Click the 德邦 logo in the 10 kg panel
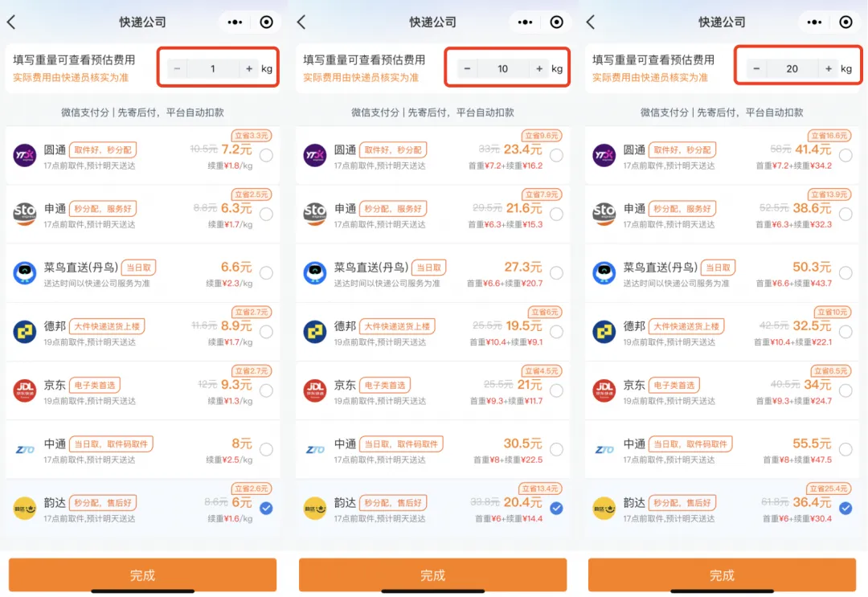Viewport: 868px width, 597px height. click(x=314, y=332)
